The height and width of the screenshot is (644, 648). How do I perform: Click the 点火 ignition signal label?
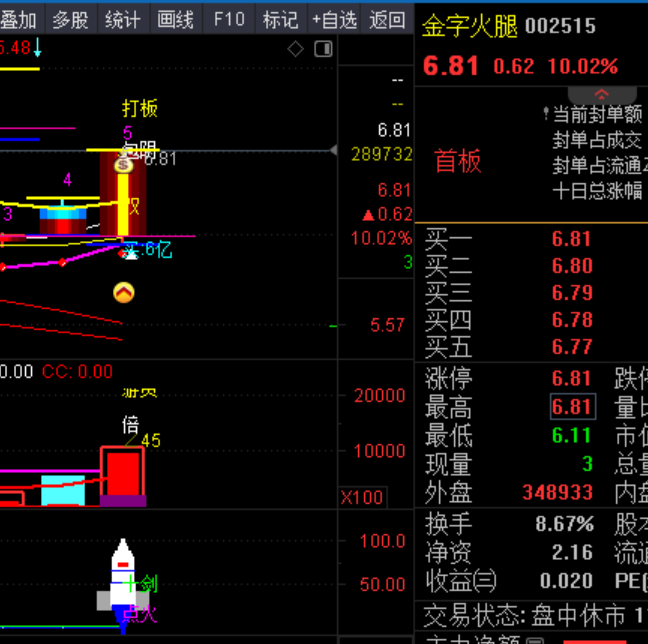point(139,614)
